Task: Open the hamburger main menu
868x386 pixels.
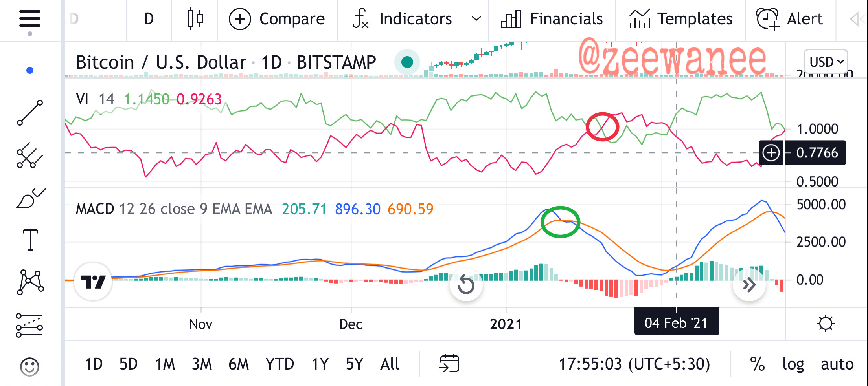Action: coord(30,19)
